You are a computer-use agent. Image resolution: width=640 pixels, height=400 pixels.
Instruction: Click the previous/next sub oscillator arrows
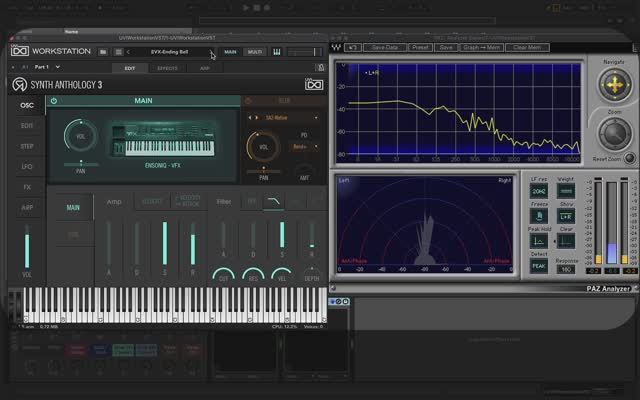253,118
